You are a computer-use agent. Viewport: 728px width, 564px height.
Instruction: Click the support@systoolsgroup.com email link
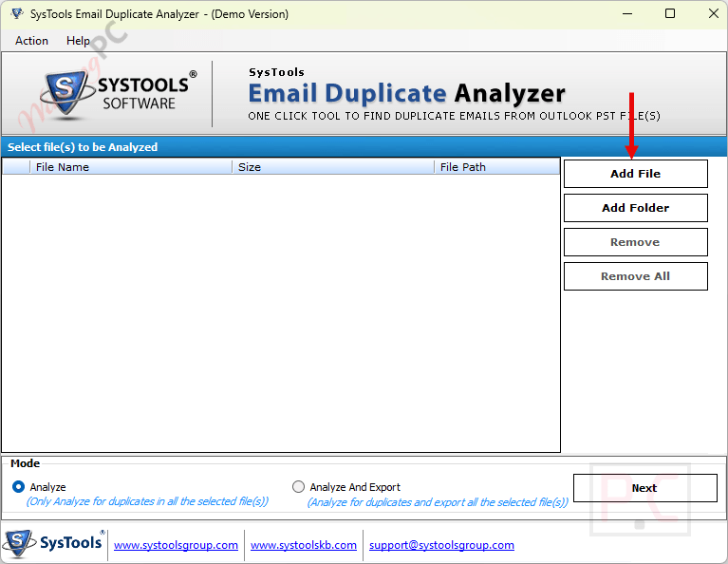[441, 545]
